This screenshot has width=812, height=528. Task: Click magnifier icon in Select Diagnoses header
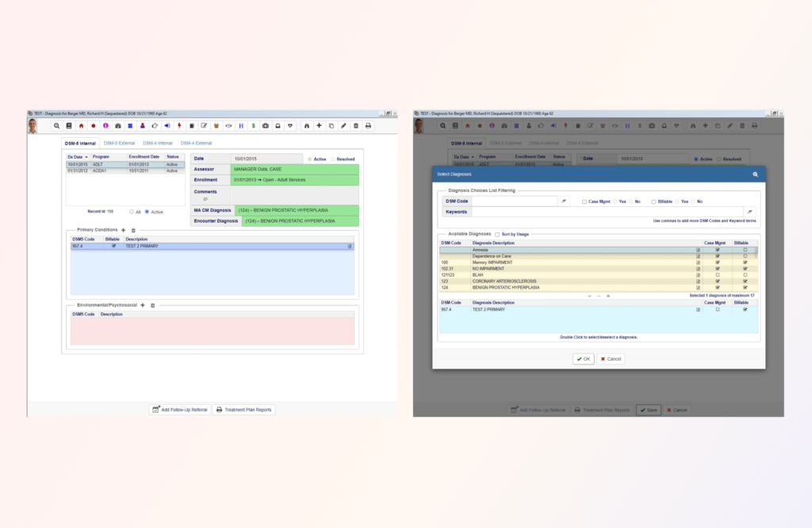pyautogui.click(x=755, y=174)
